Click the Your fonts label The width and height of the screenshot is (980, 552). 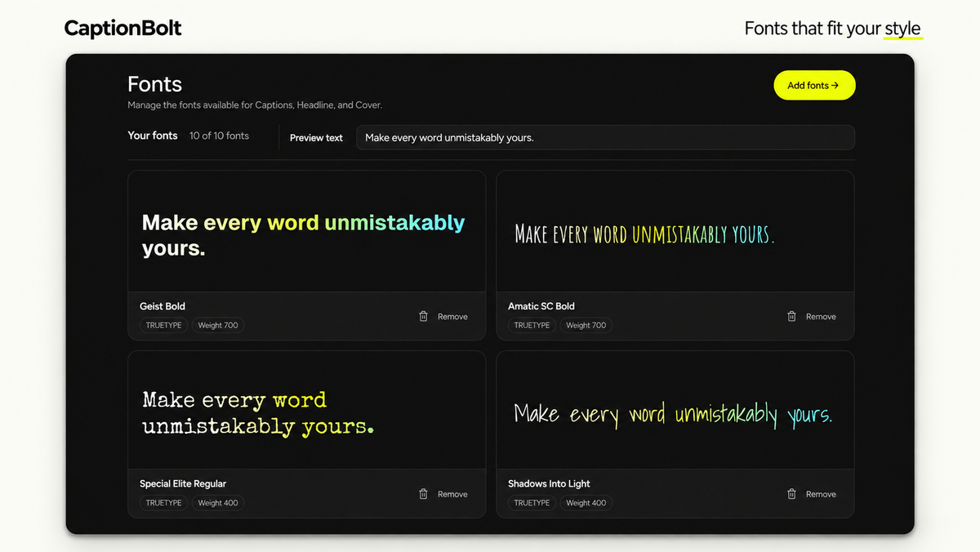tap(153, 136)
